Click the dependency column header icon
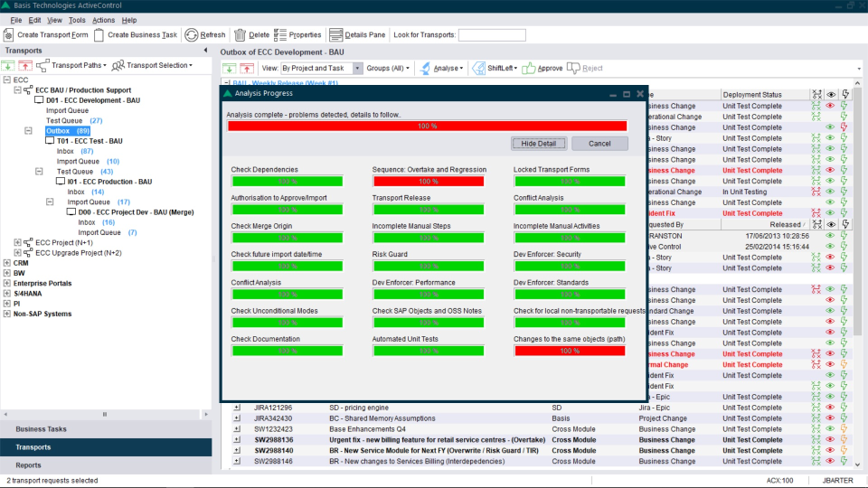 tap(816, 95)
